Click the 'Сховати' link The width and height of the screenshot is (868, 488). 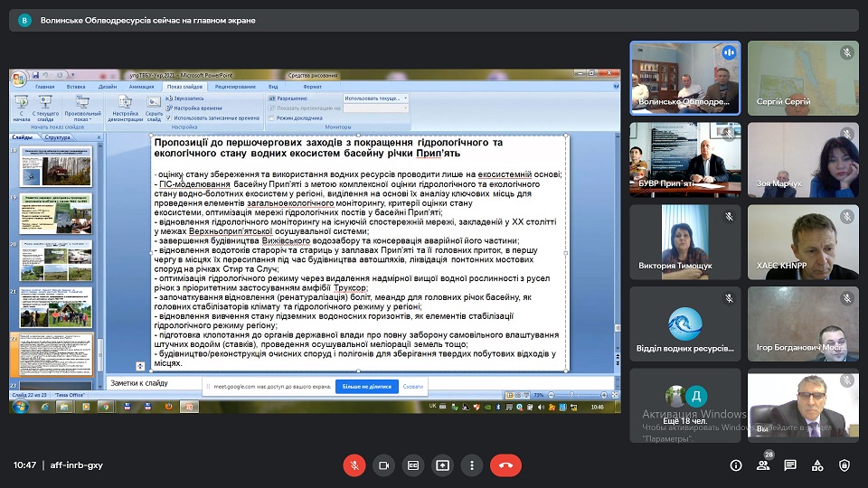(412, 386)
